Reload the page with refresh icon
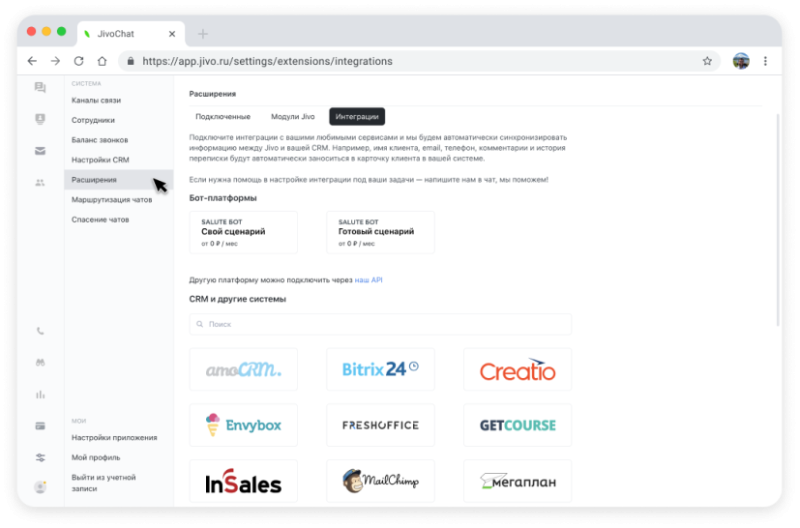 tap(79, 61)
